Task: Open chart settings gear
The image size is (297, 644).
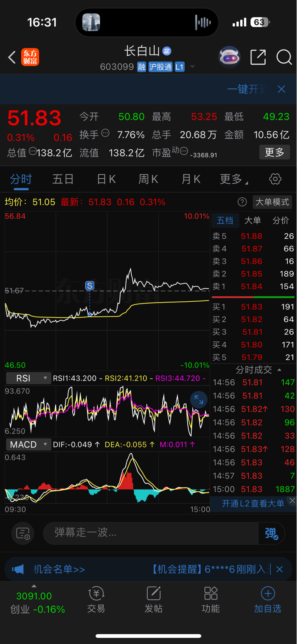Action: click(x=275, y=179)
